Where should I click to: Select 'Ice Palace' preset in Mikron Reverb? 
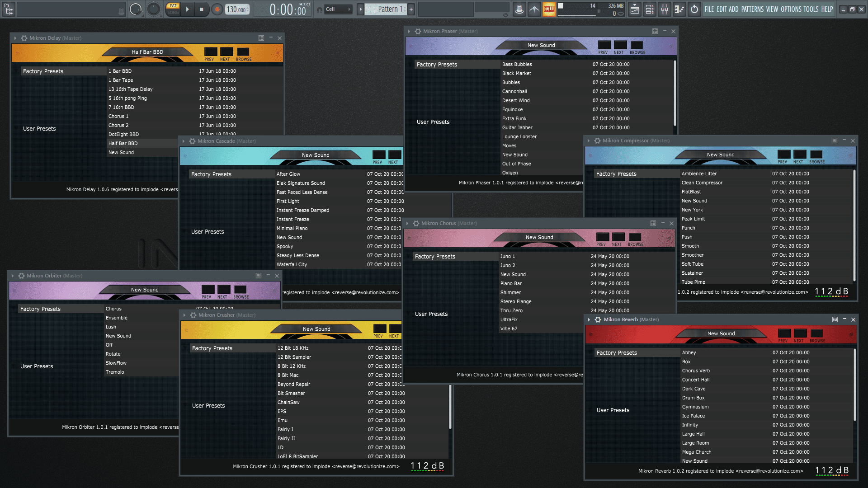(693, 416)
